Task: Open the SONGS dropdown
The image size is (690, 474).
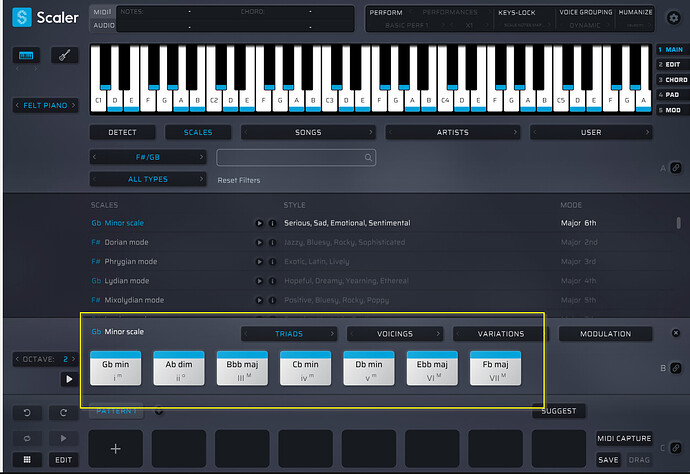Action: (x=308, y=132)
